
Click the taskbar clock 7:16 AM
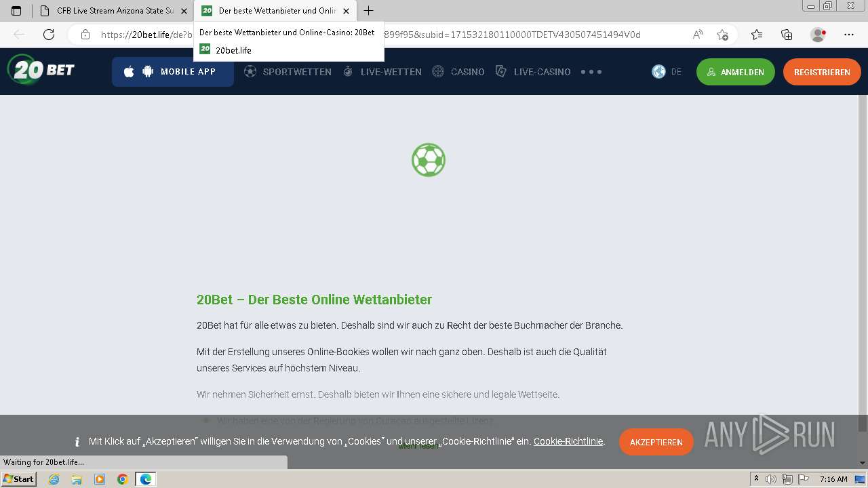coord(833,479)
